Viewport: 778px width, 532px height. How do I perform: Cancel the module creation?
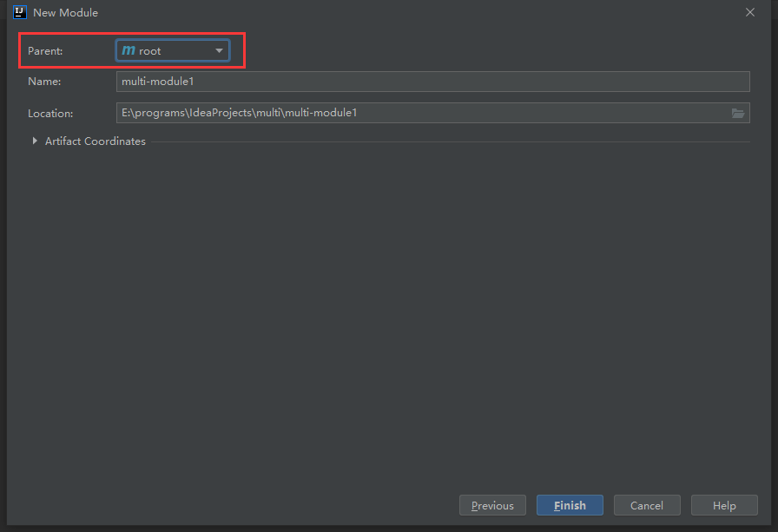(647, 505)
